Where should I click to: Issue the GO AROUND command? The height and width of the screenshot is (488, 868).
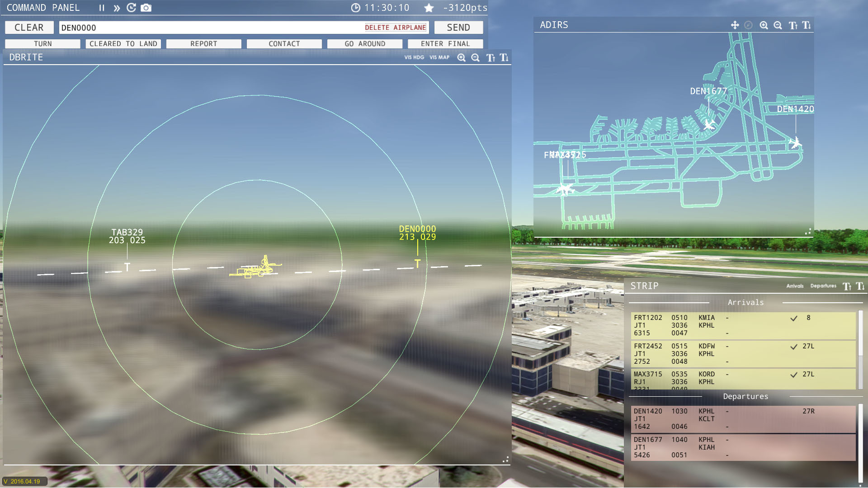pos(365,43)
